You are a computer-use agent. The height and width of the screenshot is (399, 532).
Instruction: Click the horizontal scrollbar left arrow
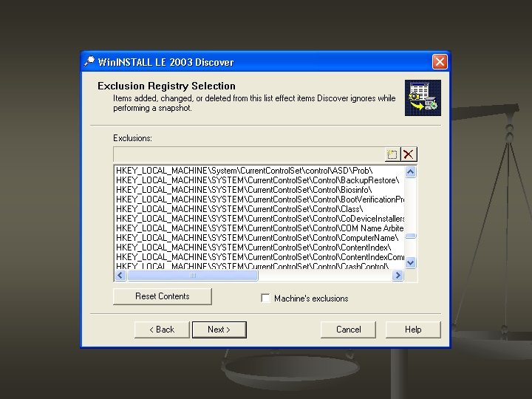click(120, 275)
